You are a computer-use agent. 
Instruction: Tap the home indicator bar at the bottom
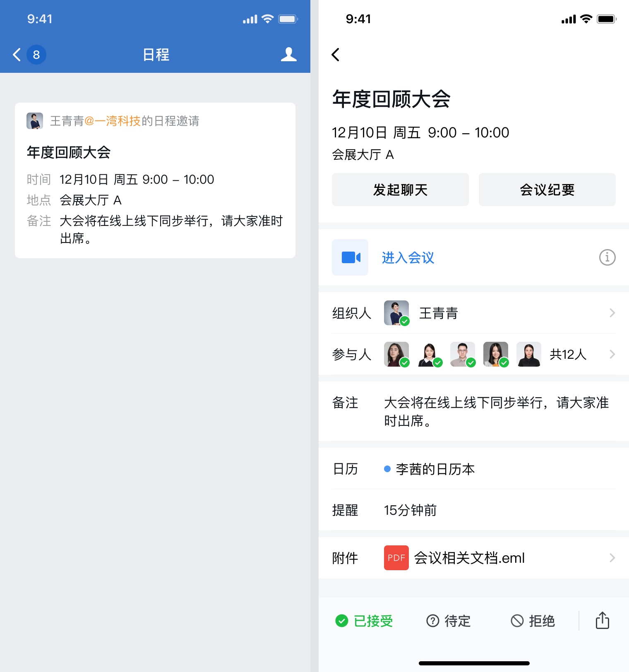click(x=474, y=663)
